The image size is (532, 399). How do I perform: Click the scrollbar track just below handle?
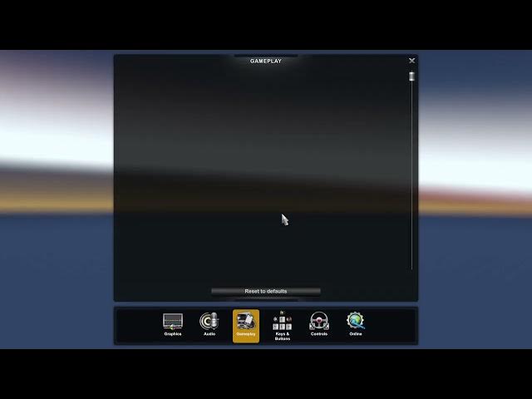pyautogui.click(x=411, y=88)
